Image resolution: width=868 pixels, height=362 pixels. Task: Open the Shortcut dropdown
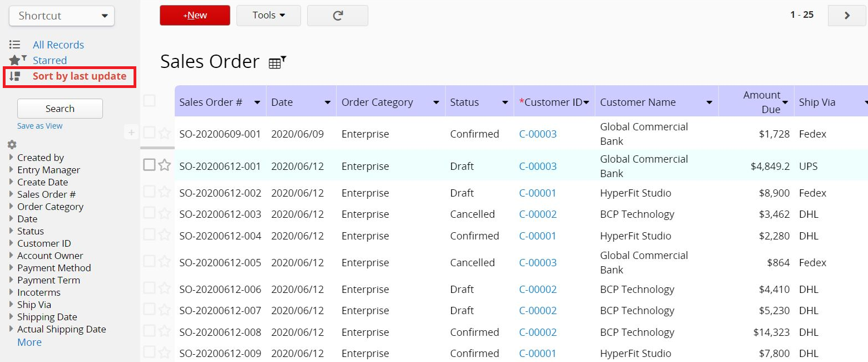click(x=62, y=16)
